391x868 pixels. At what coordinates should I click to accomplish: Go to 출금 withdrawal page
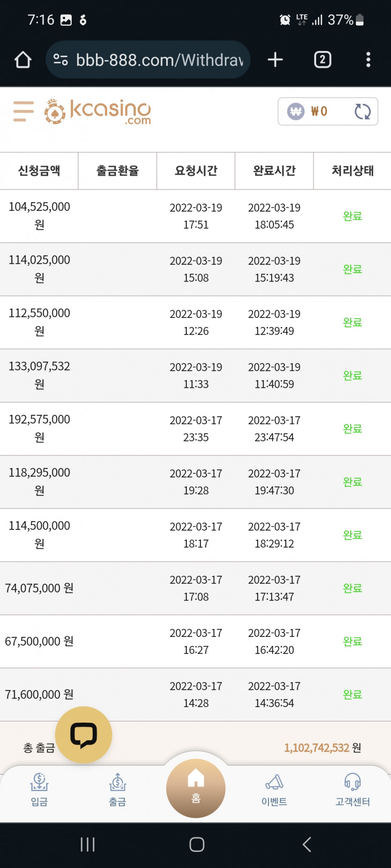(x=118, y=789)
